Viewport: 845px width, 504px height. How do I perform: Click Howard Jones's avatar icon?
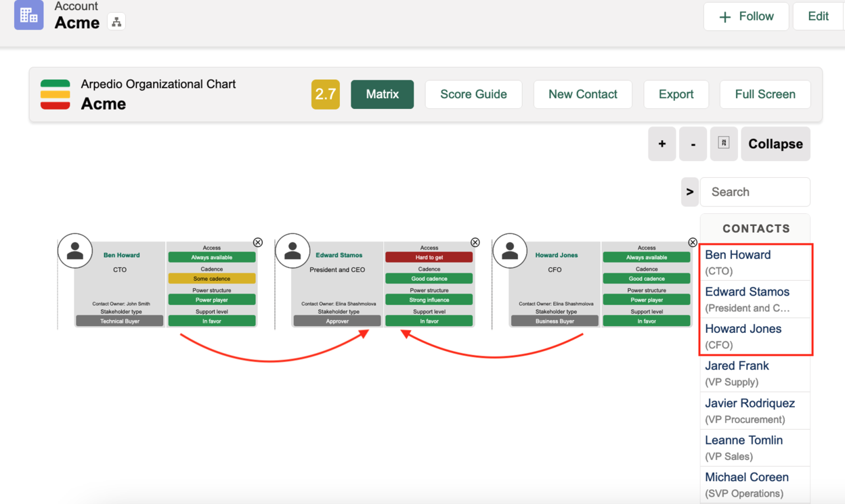[510, 250]
